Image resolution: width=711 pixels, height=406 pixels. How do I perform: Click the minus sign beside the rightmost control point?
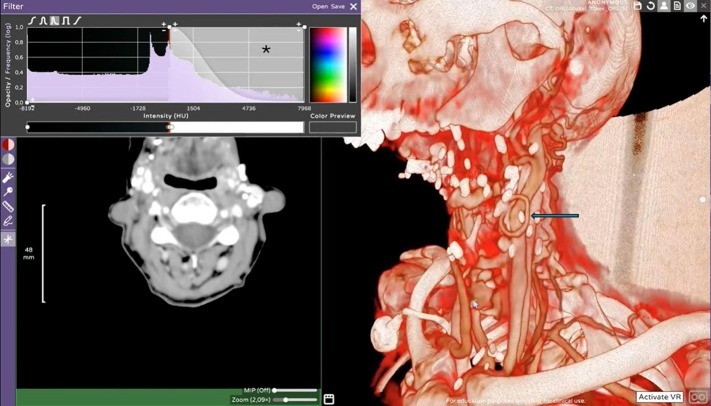[x=299, y=30]
